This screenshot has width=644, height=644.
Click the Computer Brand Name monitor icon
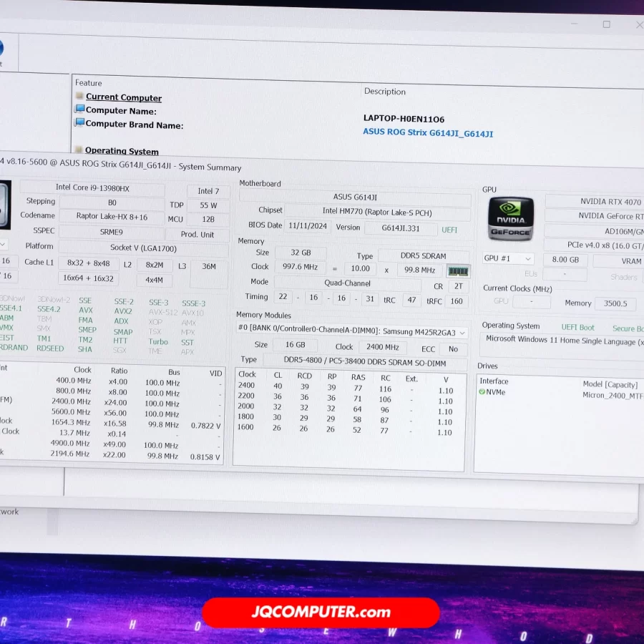80,123
